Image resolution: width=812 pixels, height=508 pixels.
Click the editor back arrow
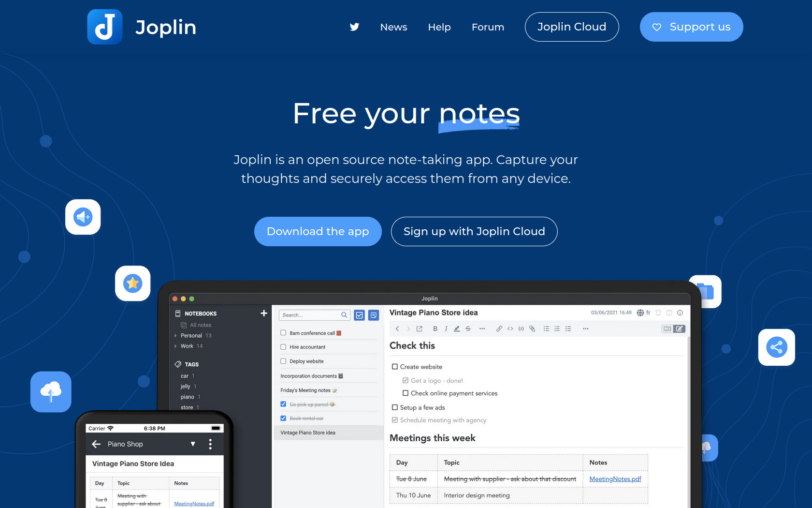(397, 329)
